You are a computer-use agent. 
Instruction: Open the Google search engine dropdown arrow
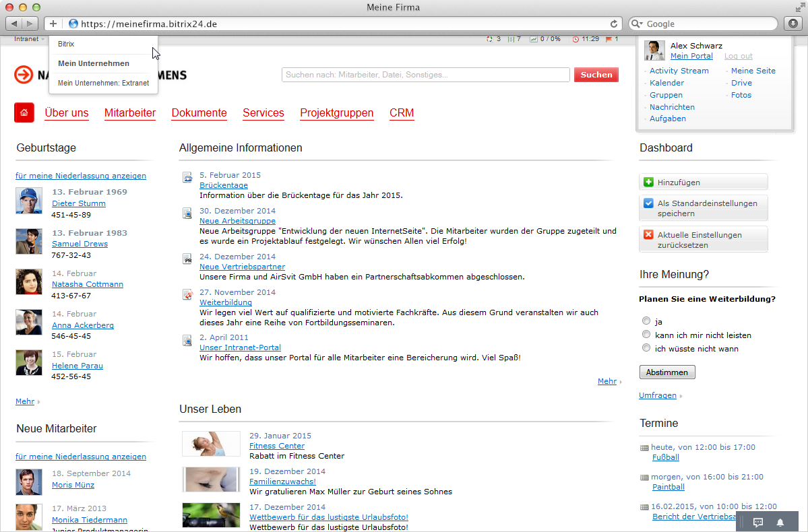pos(637,24)
